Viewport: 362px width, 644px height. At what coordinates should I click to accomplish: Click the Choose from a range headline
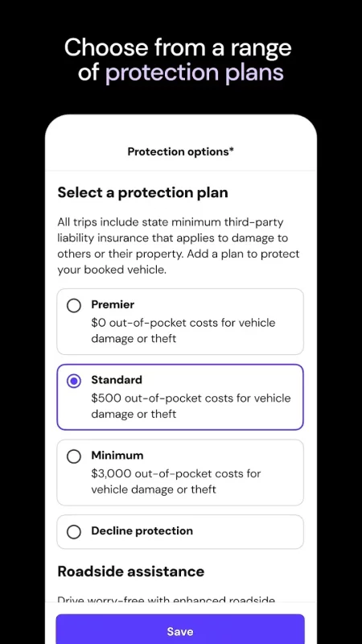(x=178, y=47)
